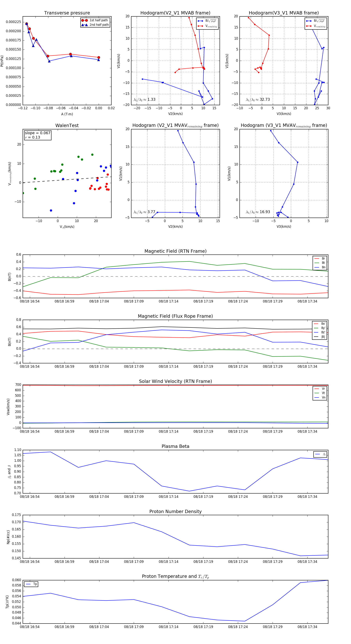
Task: Click '2nd half path' legend entry
Action: tap(95, 25)
